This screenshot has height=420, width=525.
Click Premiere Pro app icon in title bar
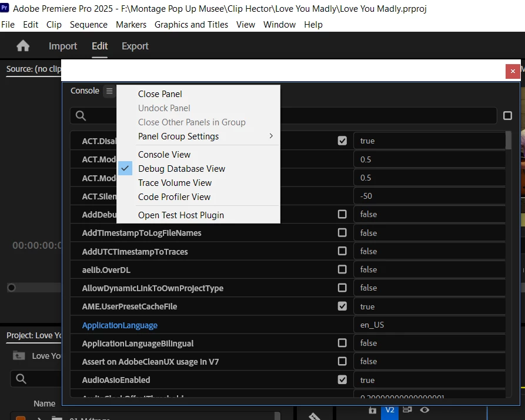tap(5, 8)
